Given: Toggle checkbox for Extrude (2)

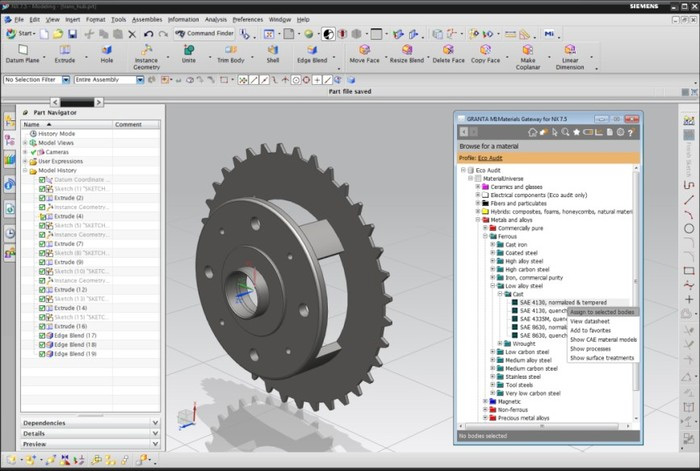Looking at the screenshot, I should click(42, 198).
